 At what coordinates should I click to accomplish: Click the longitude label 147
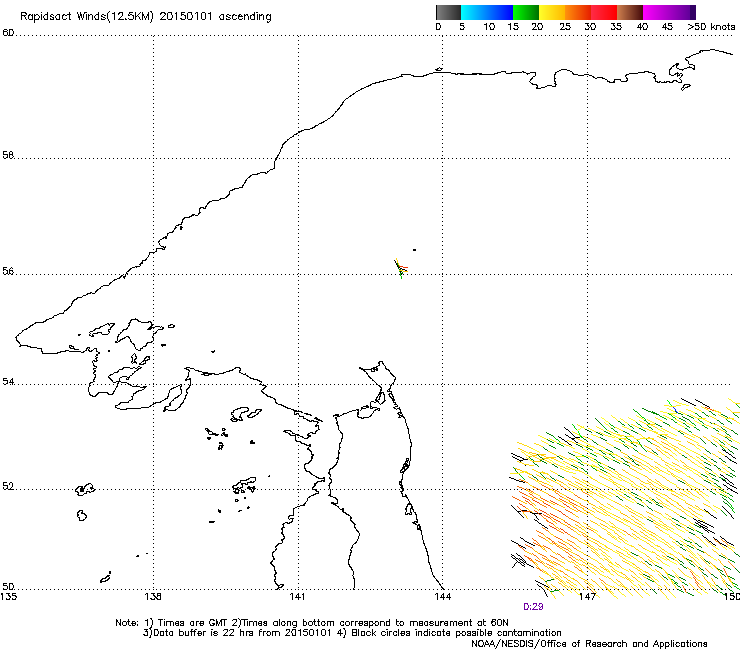click(588, 596)
